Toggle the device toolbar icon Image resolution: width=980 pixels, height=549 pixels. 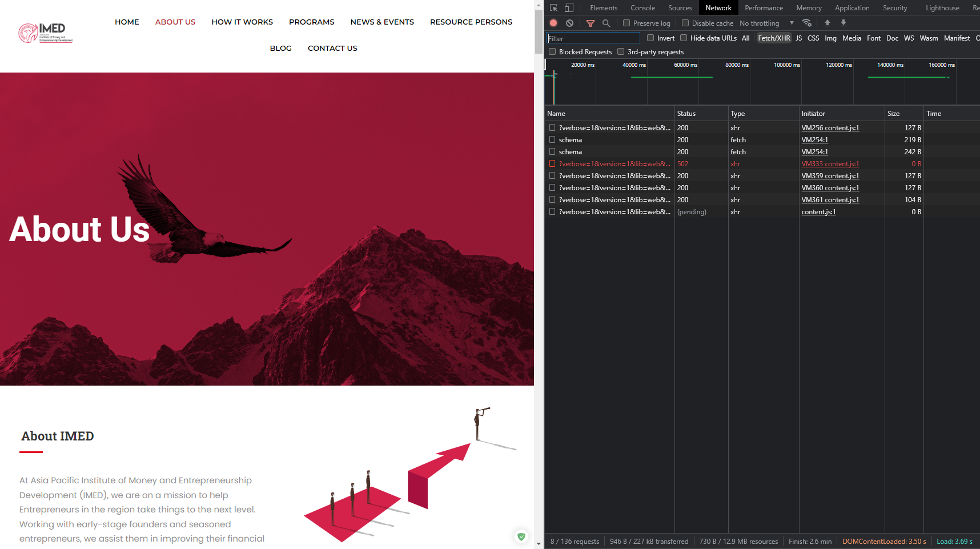coord(569,8)
